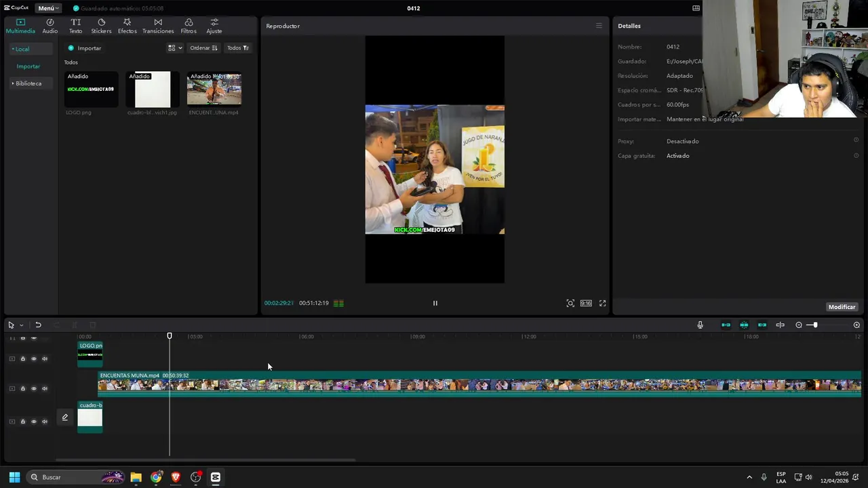The image size is (868, 488).
Task: Open the Ajuste tab
Action: click(214, 26)
